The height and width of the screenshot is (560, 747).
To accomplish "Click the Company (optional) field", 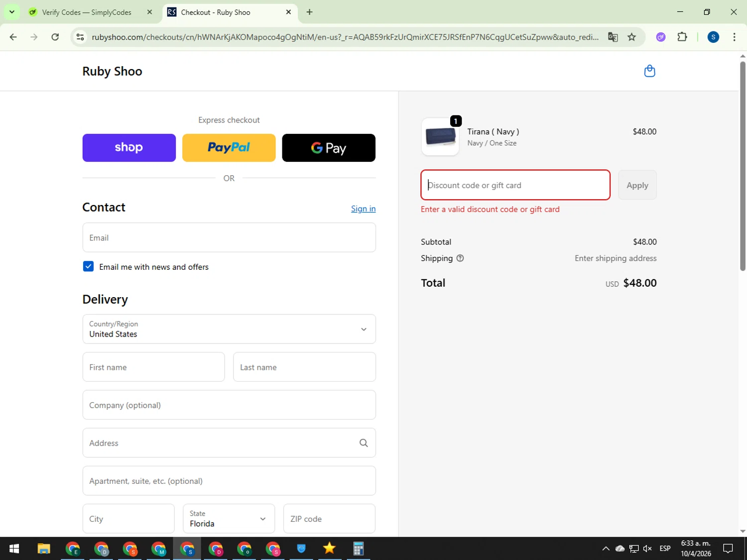I will pos(229,405).
